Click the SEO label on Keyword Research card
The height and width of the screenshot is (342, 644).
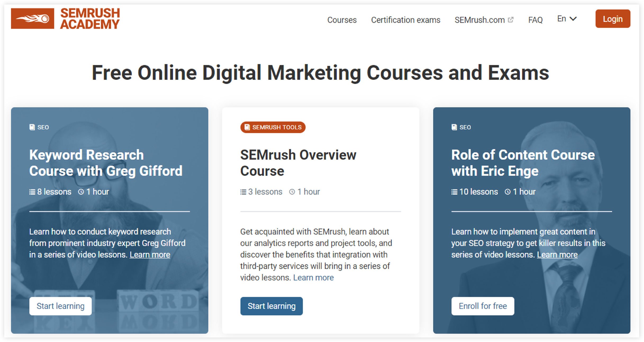tap(43, 127)
